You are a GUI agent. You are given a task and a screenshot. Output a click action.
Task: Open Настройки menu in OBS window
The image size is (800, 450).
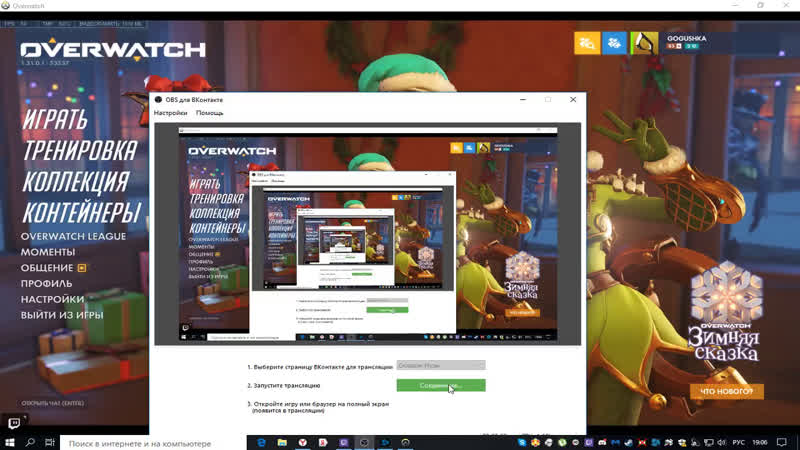coord(170,113)
